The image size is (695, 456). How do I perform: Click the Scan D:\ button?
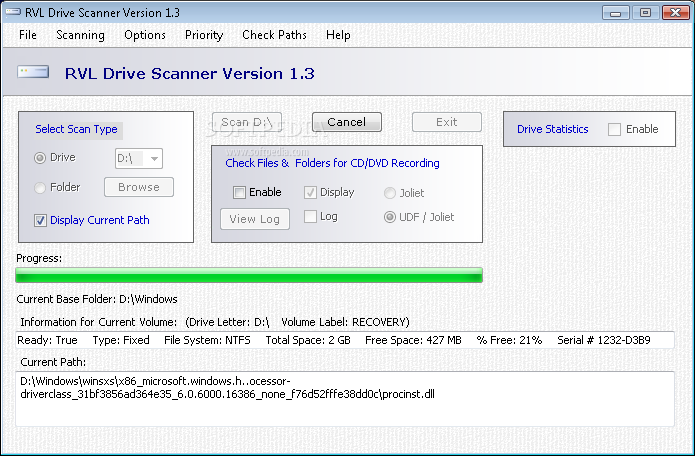247,122
